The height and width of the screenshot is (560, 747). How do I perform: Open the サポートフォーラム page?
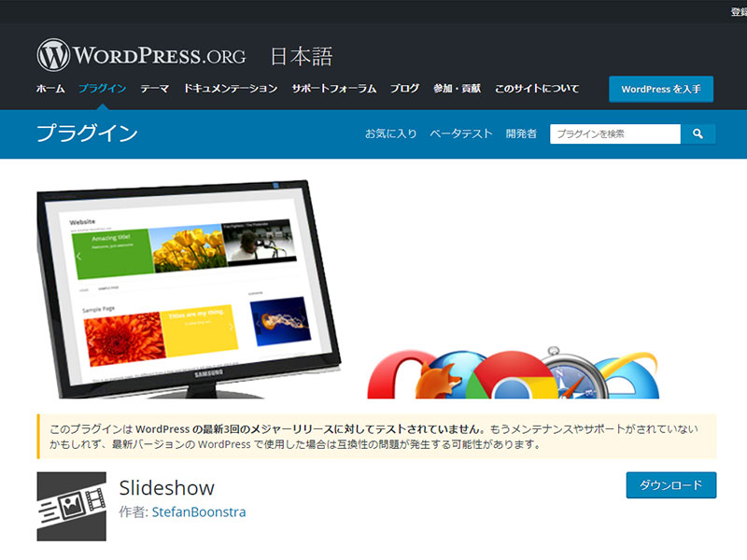(333, 89)
